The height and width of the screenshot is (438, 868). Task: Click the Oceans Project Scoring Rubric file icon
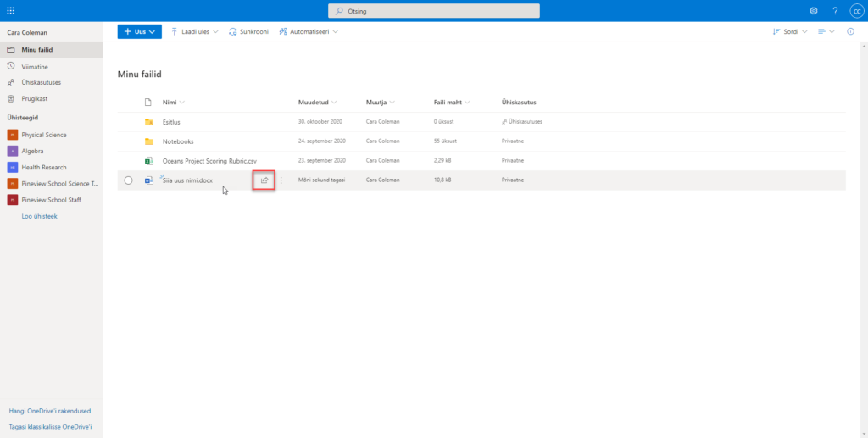pyautogui.click(x=149, y=160)
